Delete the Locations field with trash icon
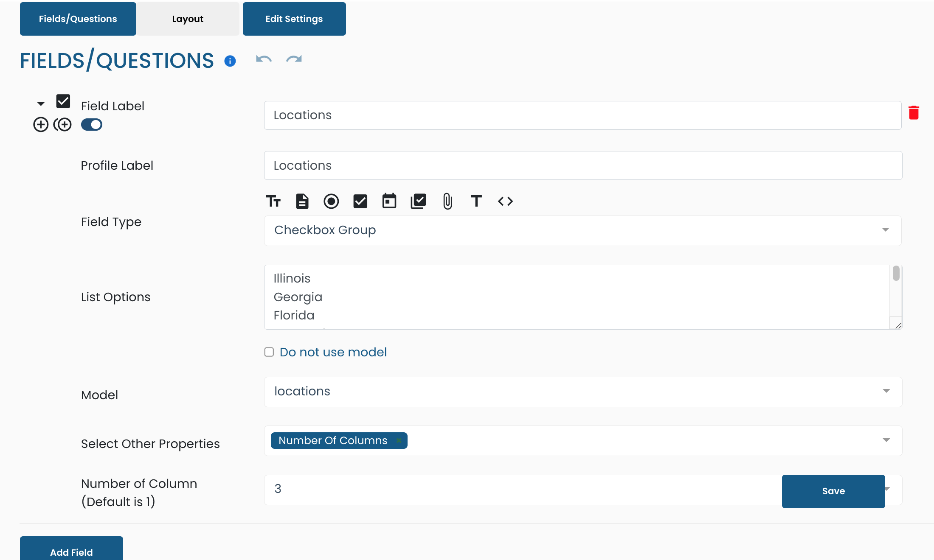This screenshot has height=560, width=934. pyautogui.click(x=914, y=113)
